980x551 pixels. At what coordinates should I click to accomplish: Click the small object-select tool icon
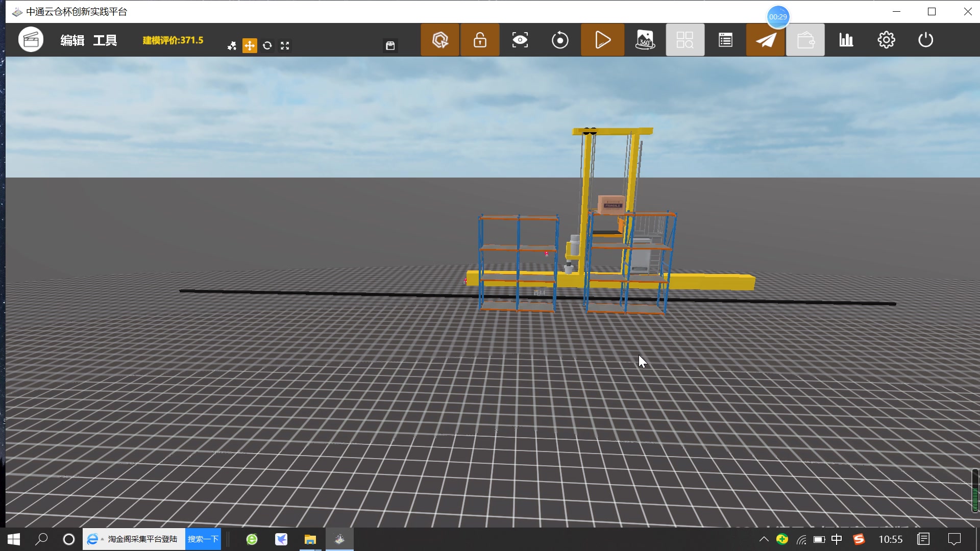[x=232, y=46]
